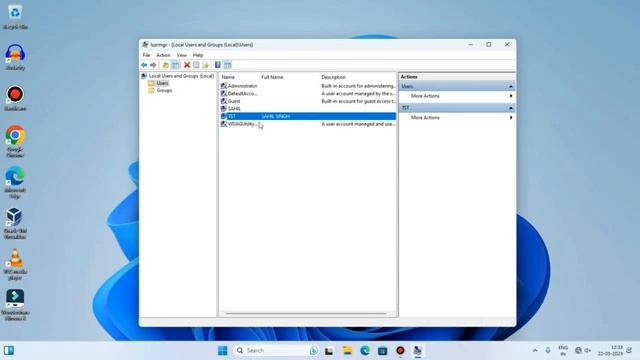Open the red recorder app on taskbar

pyautogui.click(x=400, y=351)
